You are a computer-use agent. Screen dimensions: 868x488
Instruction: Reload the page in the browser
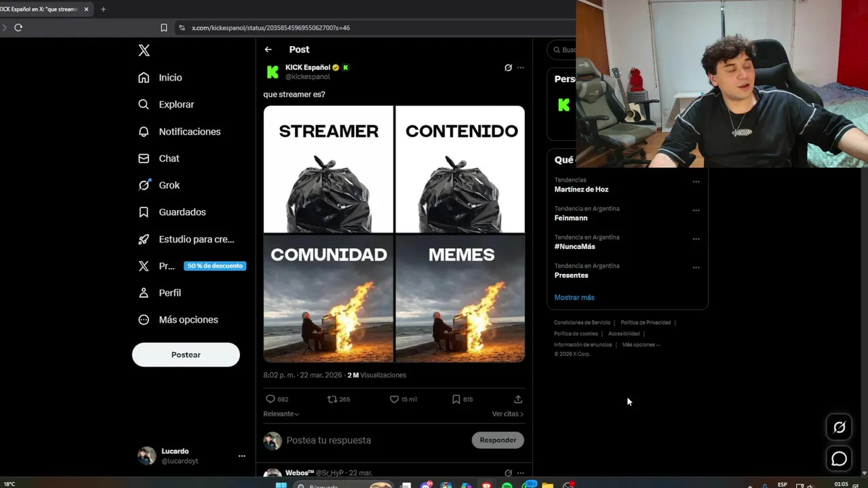point(18,28)
